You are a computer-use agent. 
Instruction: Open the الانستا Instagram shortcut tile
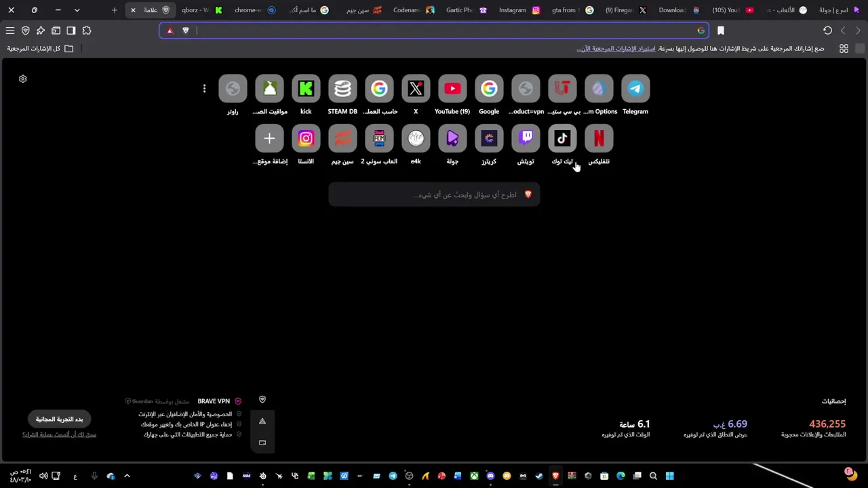306,138
